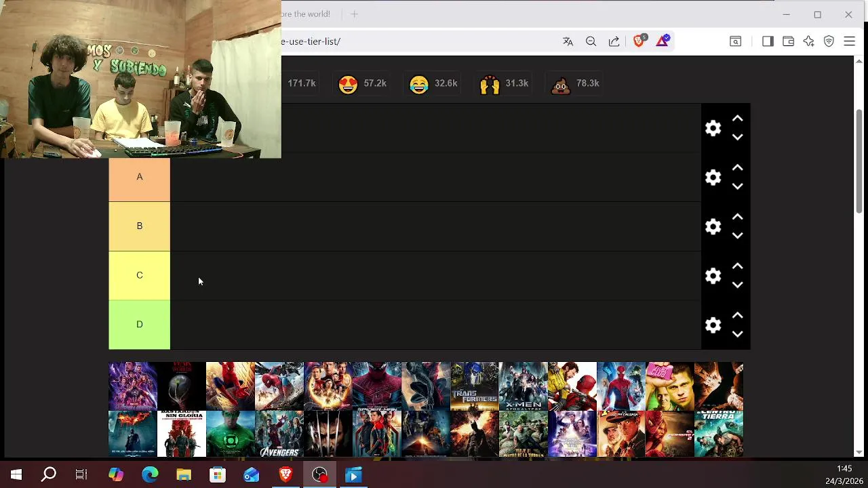Open Outlook from the taskbar
868x488 pixels.
click(x=252, y=475)
